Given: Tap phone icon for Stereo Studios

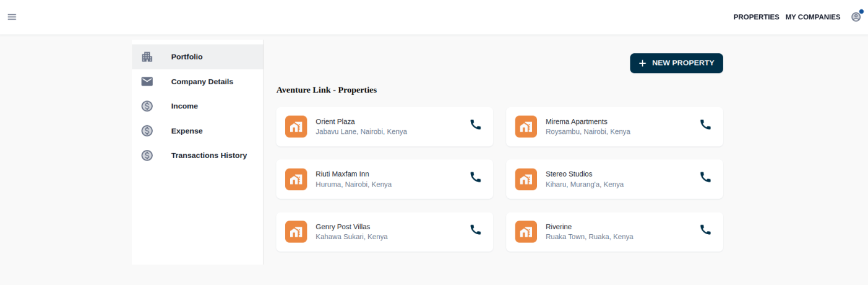Looking at the screenshot, I should 705,177.
